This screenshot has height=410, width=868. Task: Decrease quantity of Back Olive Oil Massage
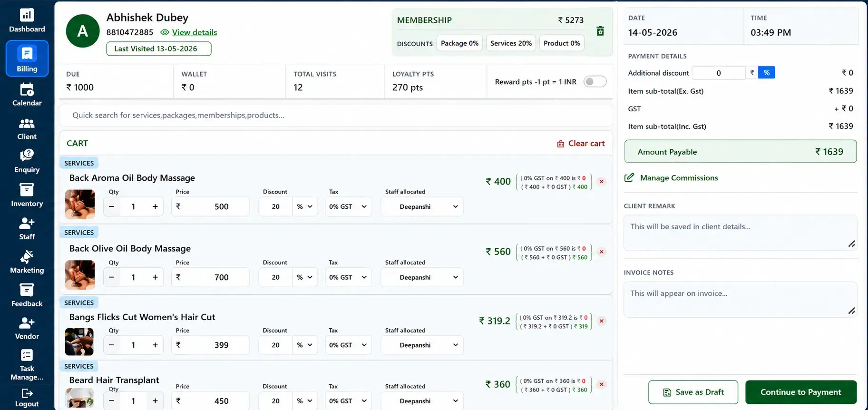click(x=111, y=277)
